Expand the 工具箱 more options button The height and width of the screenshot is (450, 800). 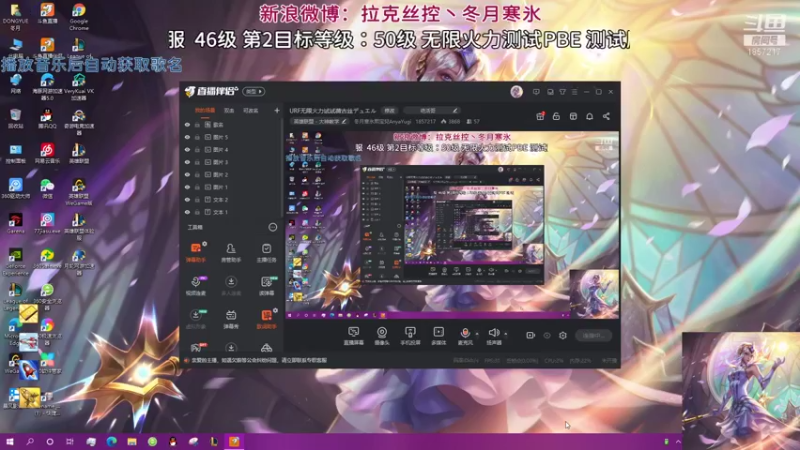273,227
